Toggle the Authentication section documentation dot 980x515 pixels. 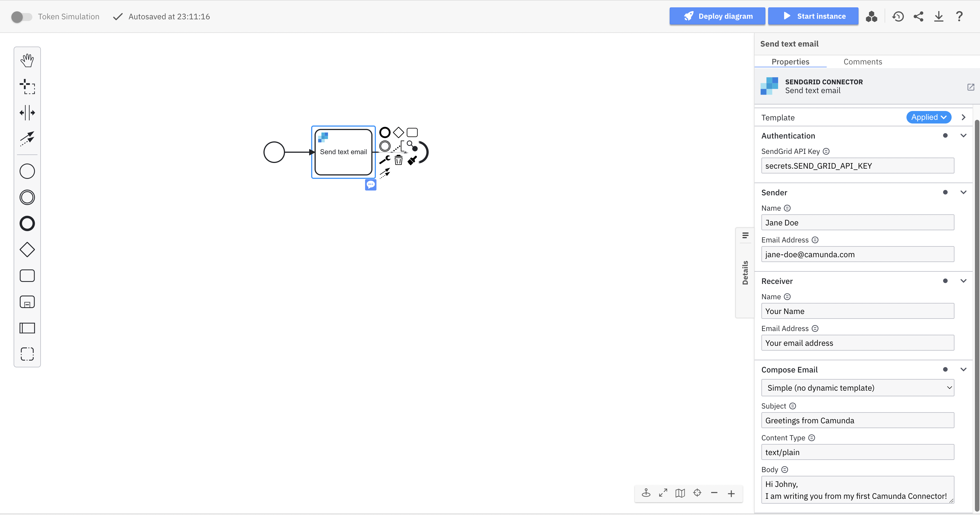[946, 135]
